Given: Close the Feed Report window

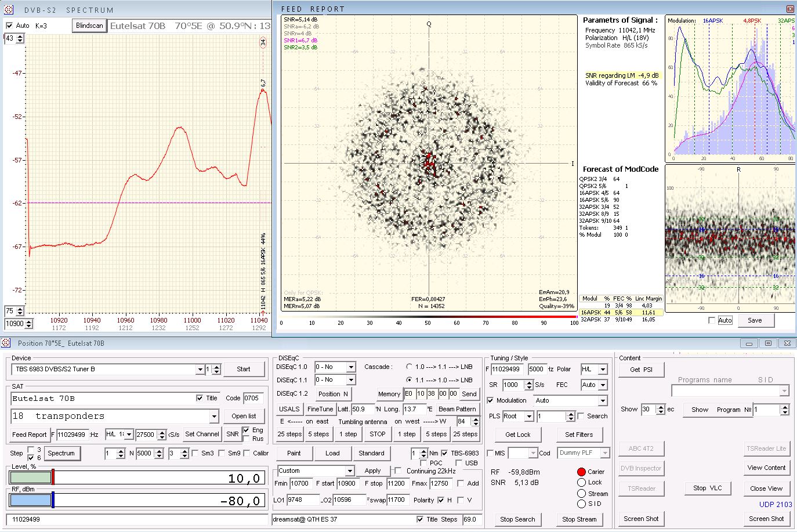Looking at the screenshot, I should (x=790, y=9).
